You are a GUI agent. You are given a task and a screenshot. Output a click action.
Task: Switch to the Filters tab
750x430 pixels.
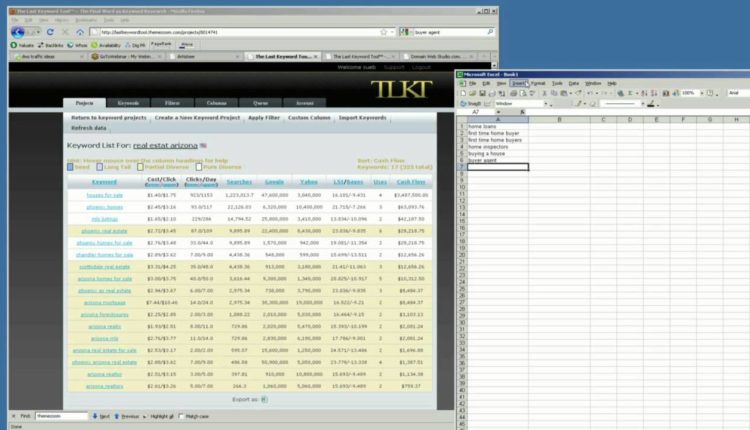pyautogui.click(x=173, y=103)
